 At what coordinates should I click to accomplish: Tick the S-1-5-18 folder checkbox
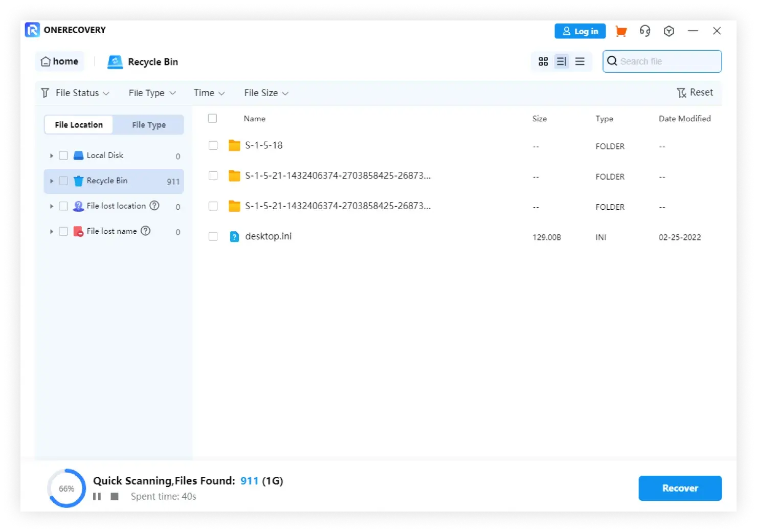[x=213, y=145]
